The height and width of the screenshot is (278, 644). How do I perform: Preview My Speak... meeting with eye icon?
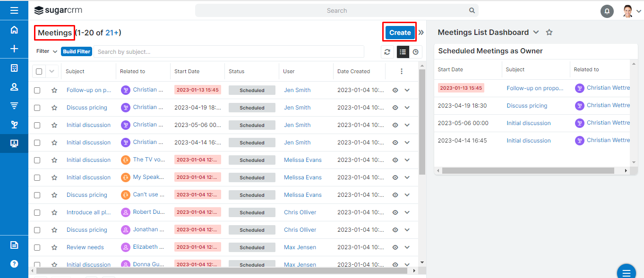395,177
